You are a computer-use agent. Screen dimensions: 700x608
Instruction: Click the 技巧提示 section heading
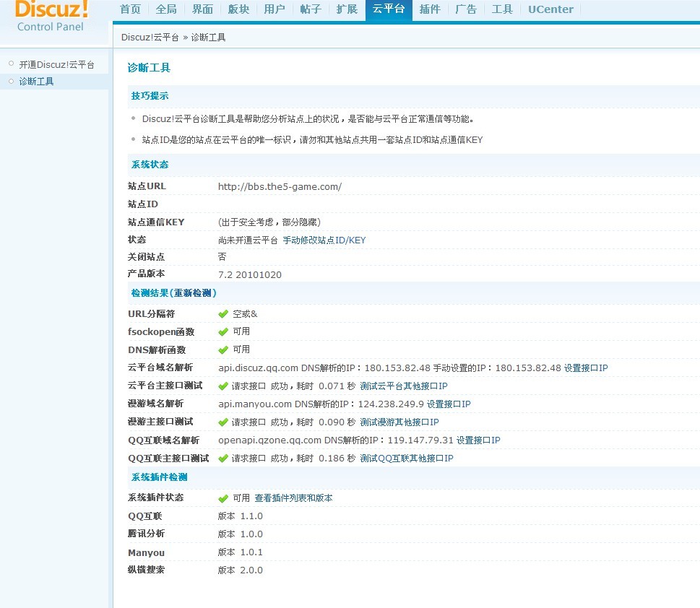(x=150, y=96)
